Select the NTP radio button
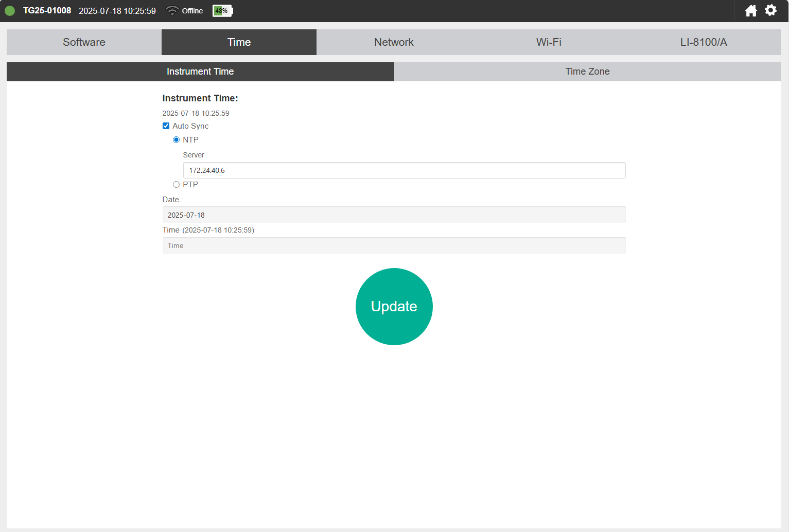The image size is (789, 532). (x=176, y=140)
